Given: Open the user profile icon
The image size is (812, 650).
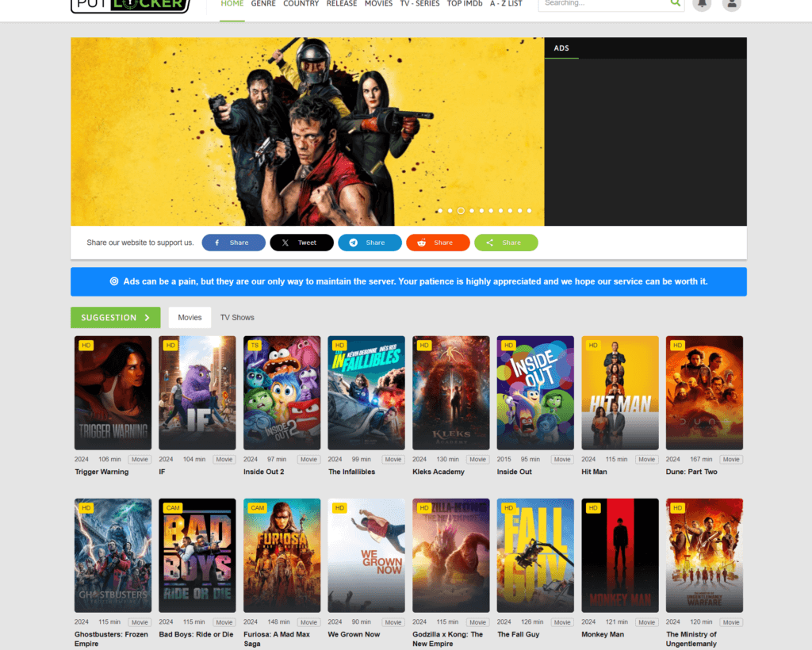Looking at the screenshot, I should (x=732, y=4).
